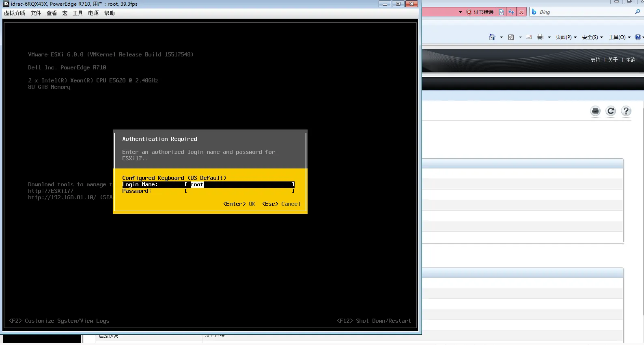The image size is (644, 345).
Task: Click the read mail envelope icon
Action: point(529,37)
